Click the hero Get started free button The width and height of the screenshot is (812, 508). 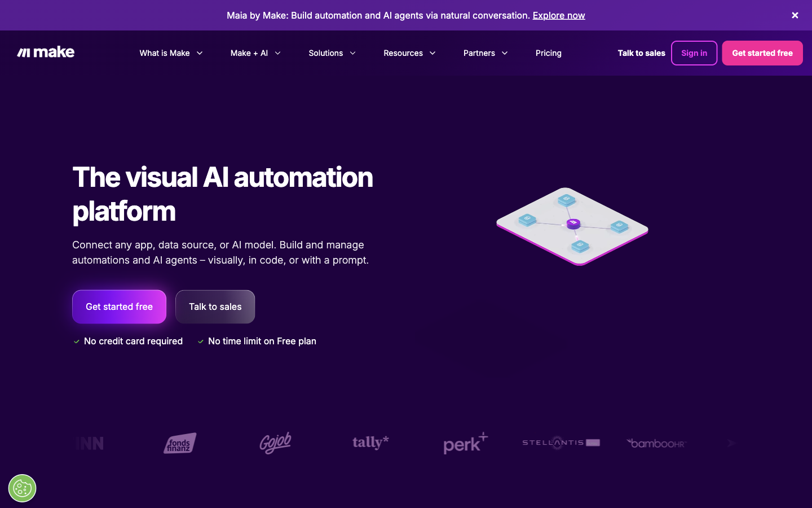(119, 306)
